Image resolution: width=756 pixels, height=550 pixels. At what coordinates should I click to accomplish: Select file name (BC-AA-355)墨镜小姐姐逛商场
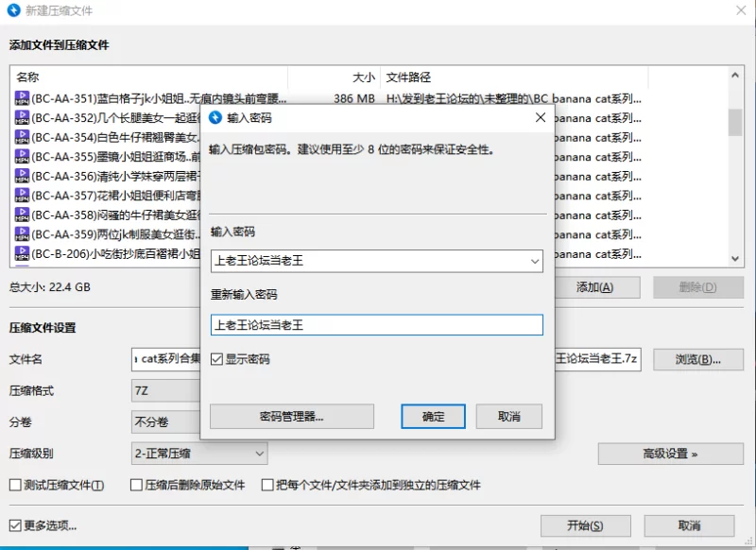115,157
